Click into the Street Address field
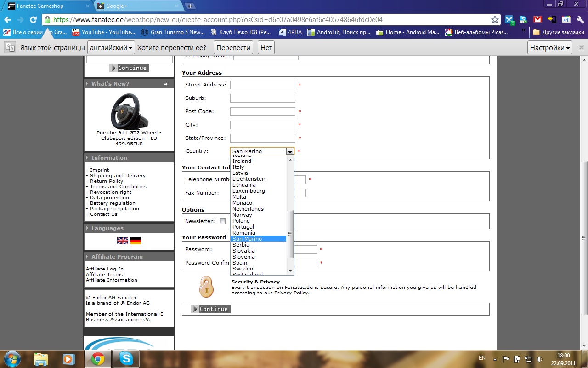 pyautogui.click(x=262, y=85)
